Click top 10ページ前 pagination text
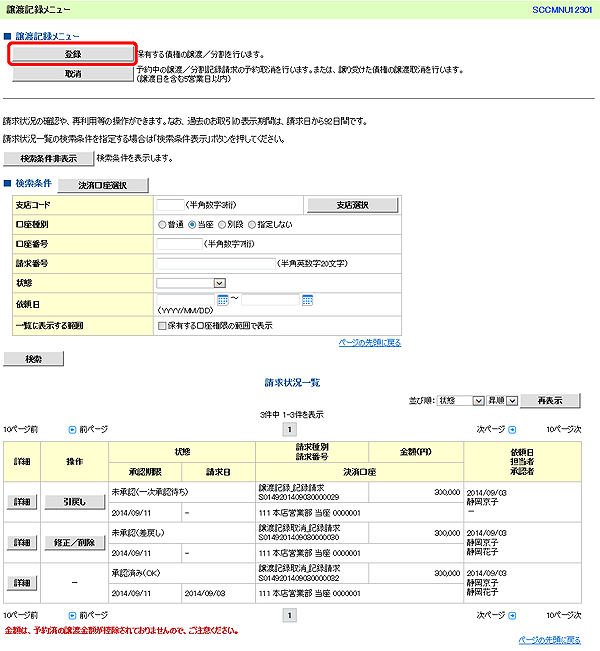600x651 pixels. point(21,430)
